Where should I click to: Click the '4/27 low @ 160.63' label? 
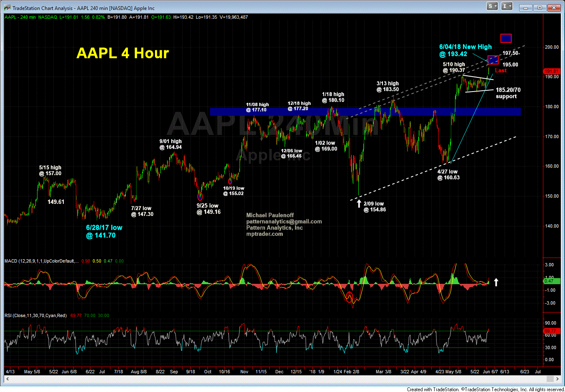tap(448, 174)
